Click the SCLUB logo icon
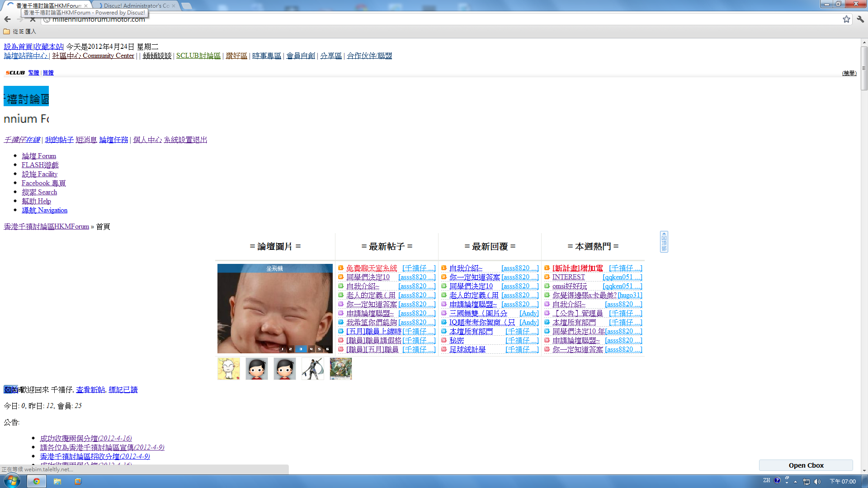 coord(15,73)
